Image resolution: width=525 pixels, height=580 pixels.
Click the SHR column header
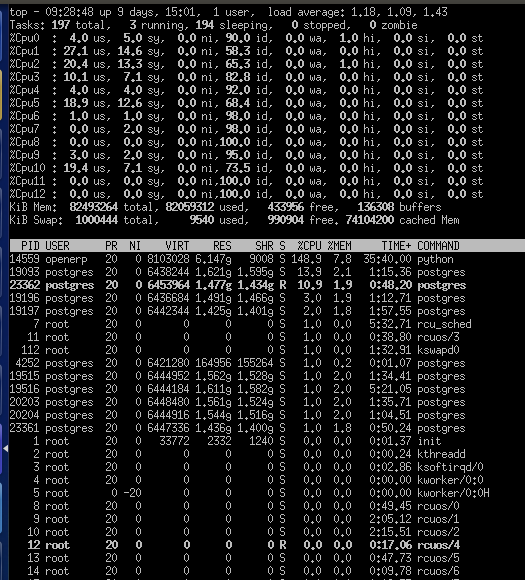click(265, 246)
